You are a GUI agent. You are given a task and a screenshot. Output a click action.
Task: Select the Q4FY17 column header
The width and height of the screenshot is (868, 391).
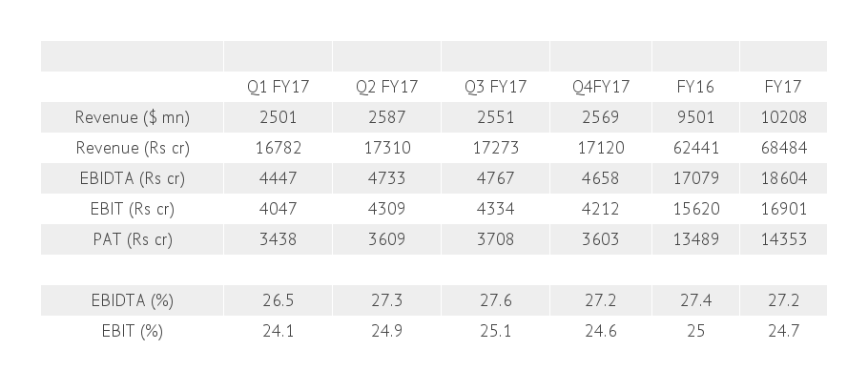[x=601, y=87]
